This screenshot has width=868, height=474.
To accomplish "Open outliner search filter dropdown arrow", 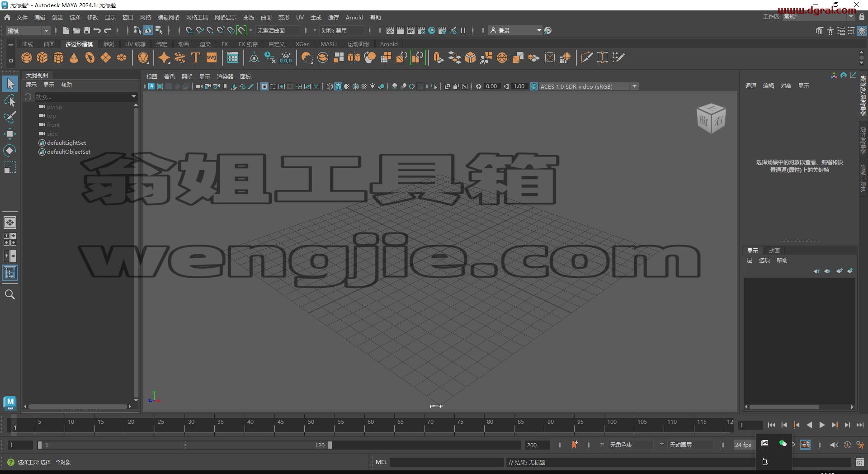I will [134, 96].
